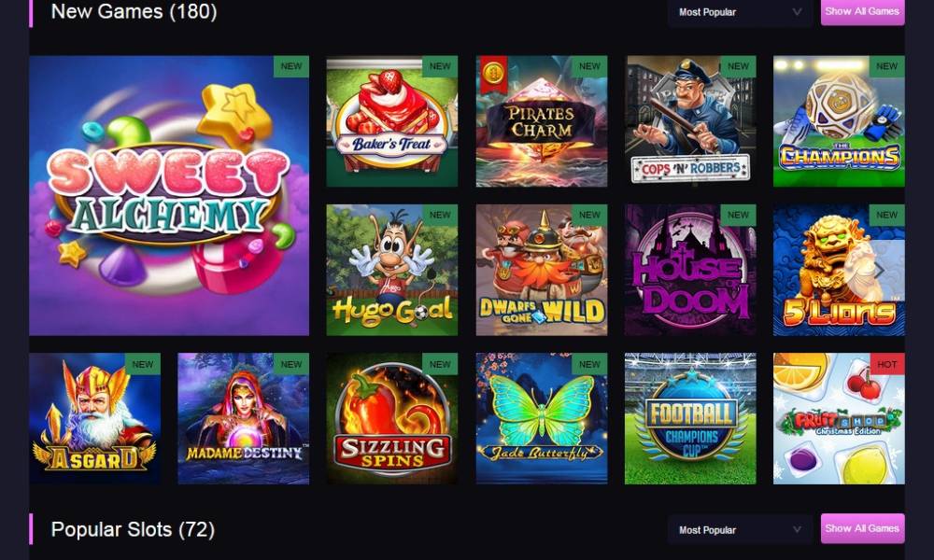Click the Asgard game thumbnail

(94, 419)
